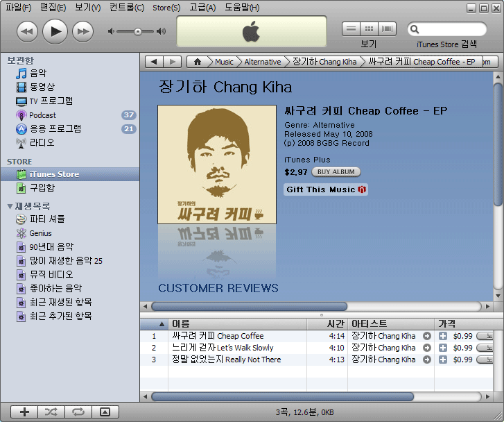Show or hide artwork viewer
504x422 pixels.
[105, 412]
